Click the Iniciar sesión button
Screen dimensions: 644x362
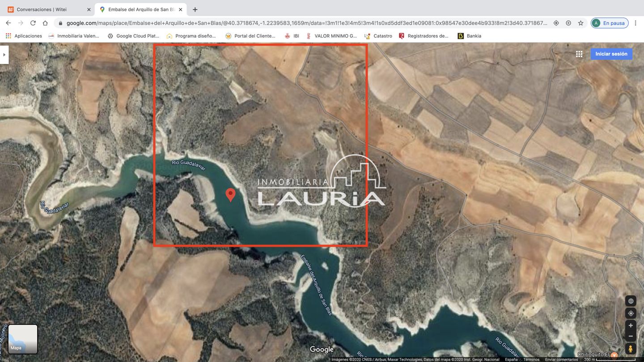[x=611, y=54]
